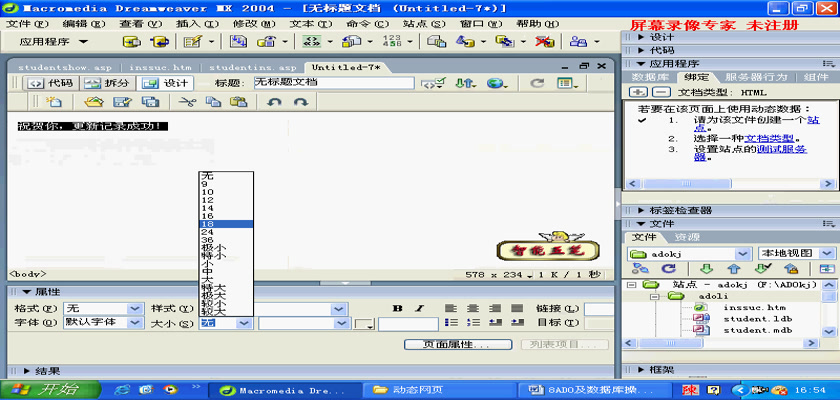
Task: Click the undo arrow icon
Action: tap(274, 101)
